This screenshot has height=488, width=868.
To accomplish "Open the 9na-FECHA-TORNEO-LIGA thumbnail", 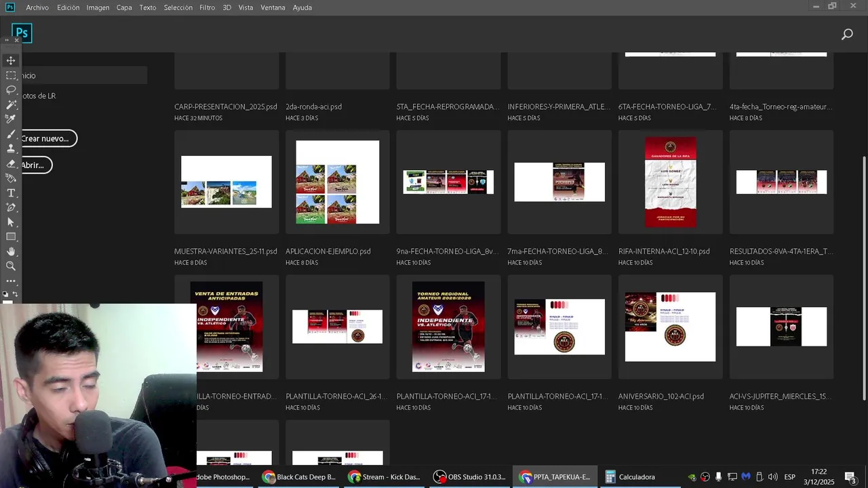I will tap(448, 182).
